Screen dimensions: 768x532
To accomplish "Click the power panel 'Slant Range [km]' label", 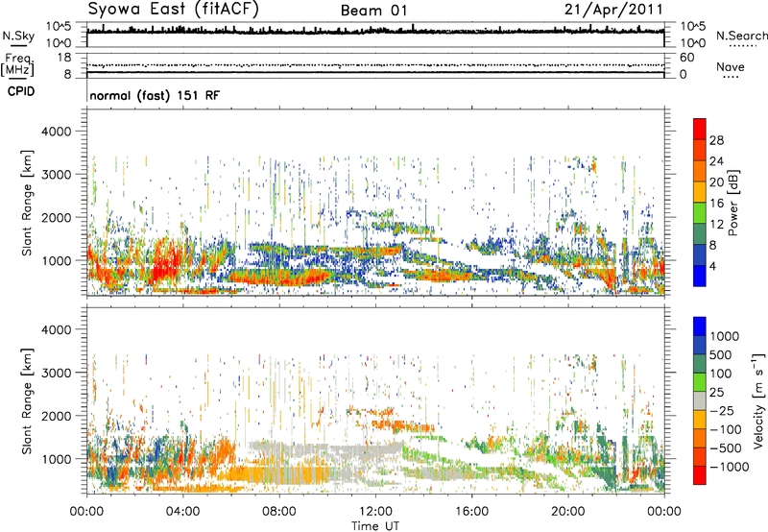I will pyautogui.click(x=27, y=203).
